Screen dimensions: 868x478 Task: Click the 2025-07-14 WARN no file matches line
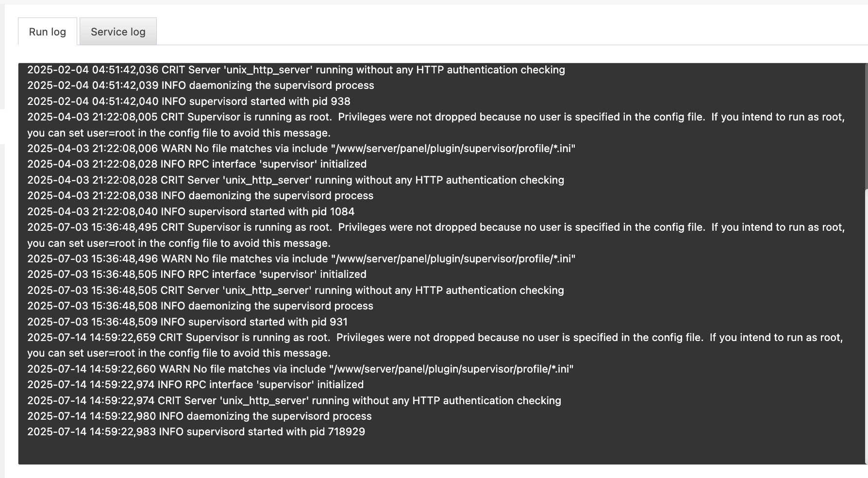click(x=300, y=369)
